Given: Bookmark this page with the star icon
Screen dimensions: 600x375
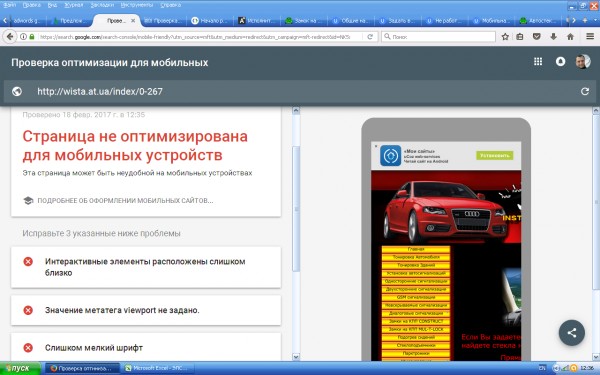Looking at the screenshot, I should pyautogui.click(x=505, y=37).
